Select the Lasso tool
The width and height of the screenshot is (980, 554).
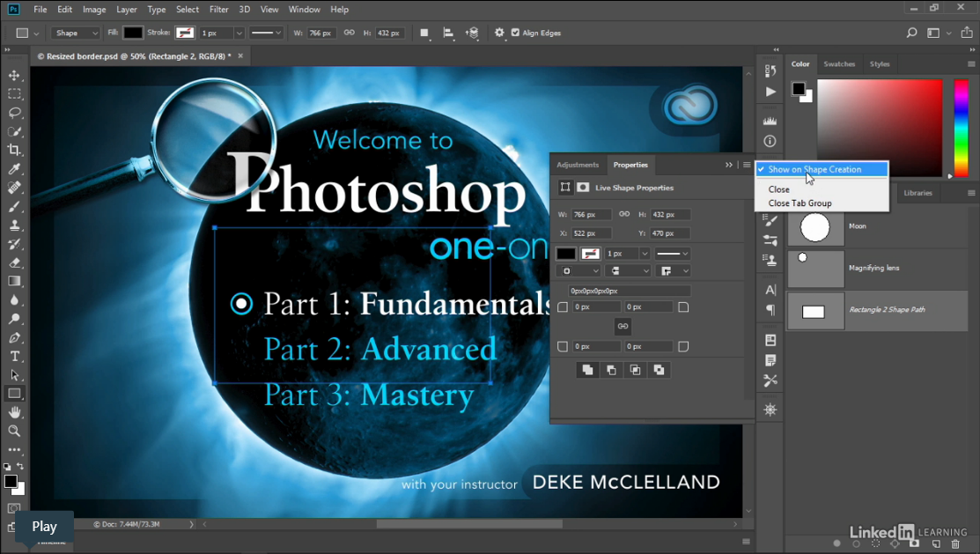coord(14,113)
